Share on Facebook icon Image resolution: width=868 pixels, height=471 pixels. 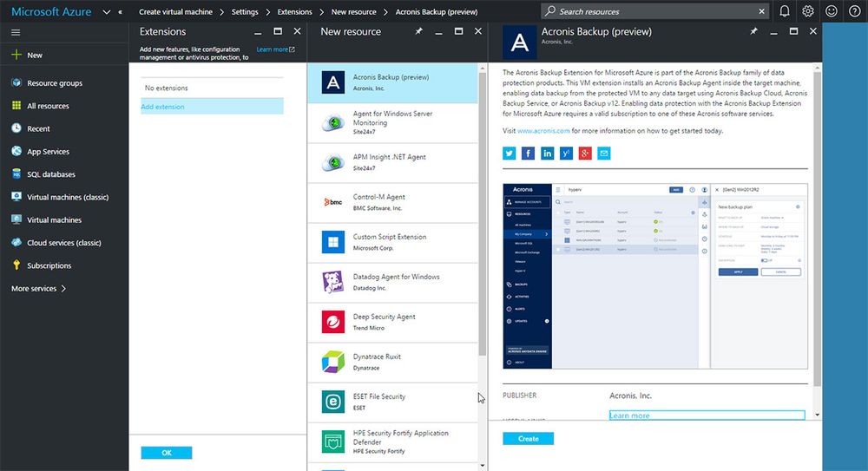pyautogui.click(x=528, y=154)
